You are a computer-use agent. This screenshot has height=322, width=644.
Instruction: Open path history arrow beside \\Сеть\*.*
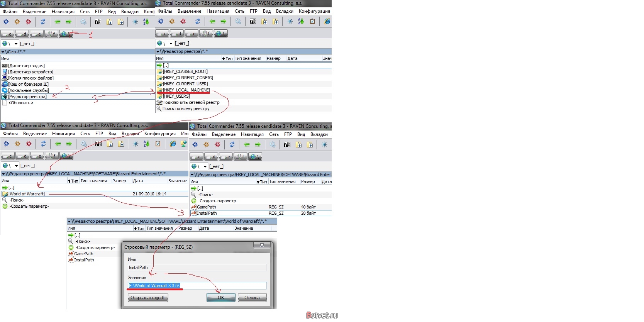(3, 52)
